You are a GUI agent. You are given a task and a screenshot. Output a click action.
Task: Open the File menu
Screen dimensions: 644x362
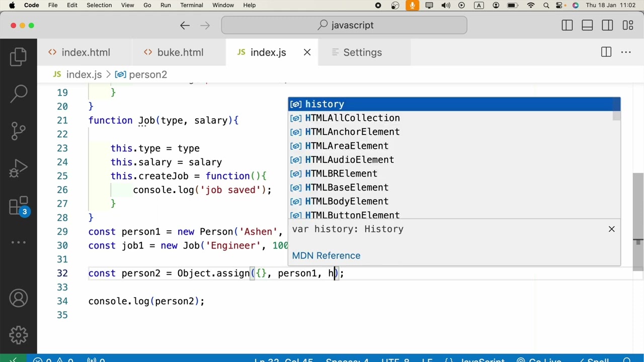[53, 5]
